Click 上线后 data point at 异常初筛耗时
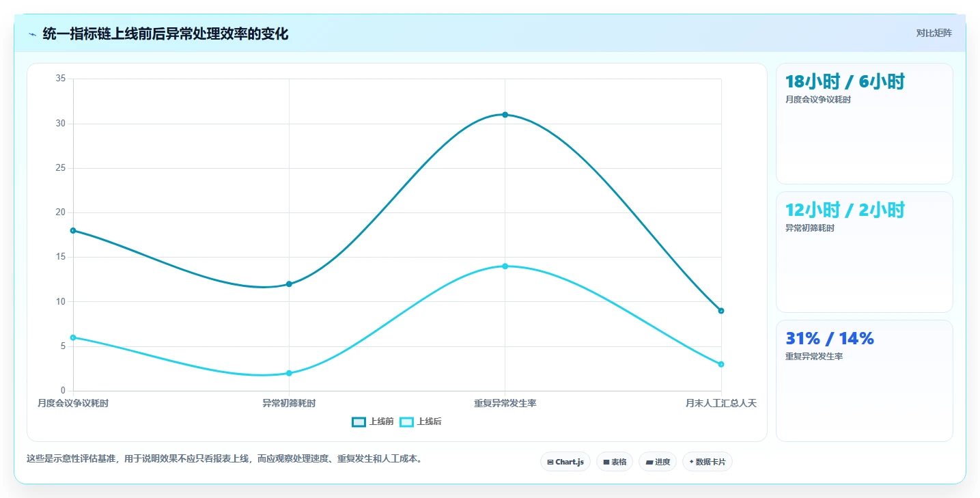The width and height of the screenshot is (980, 498). pos(289,373)
